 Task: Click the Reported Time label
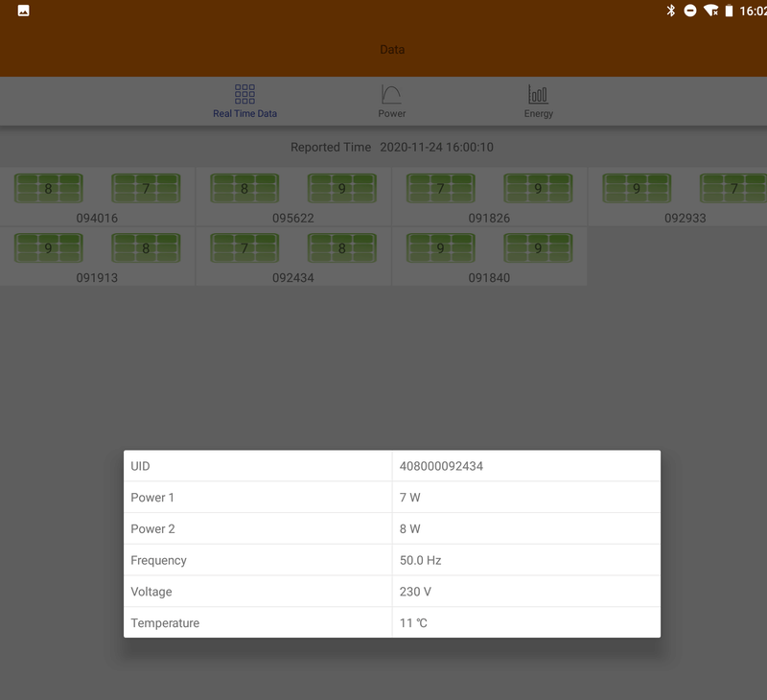[x=331, y=148]
